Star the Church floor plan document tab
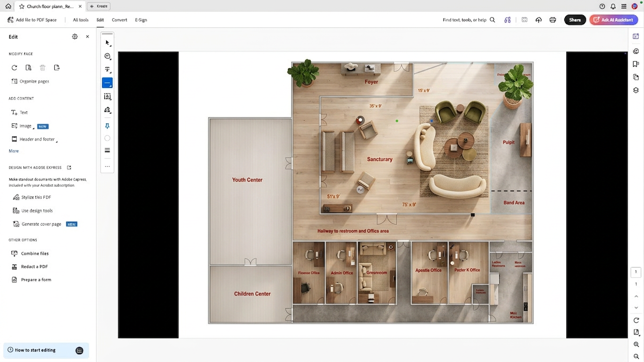 (x=22, y=7)
